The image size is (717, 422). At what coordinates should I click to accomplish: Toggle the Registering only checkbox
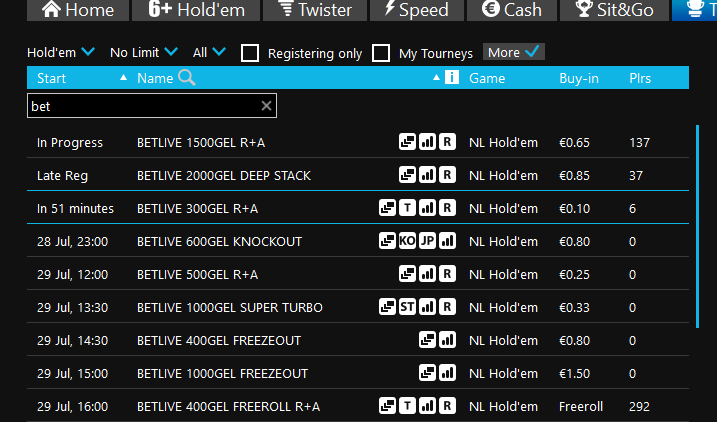click(250, 53)
